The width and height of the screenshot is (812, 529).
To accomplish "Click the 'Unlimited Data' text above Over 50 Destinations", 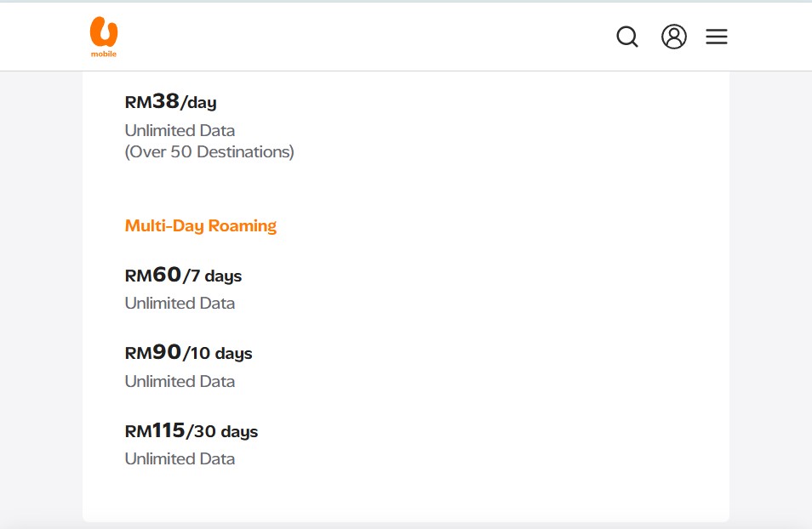I will click(180, 130).
